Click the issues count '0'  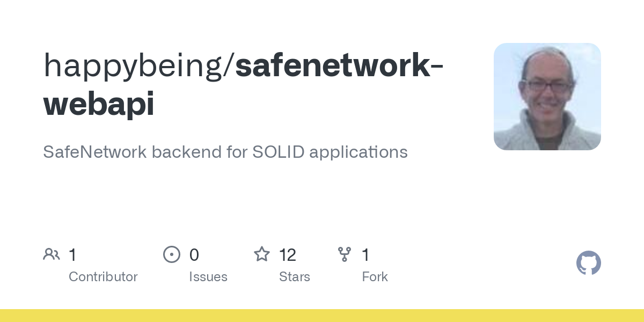(194, 255)
